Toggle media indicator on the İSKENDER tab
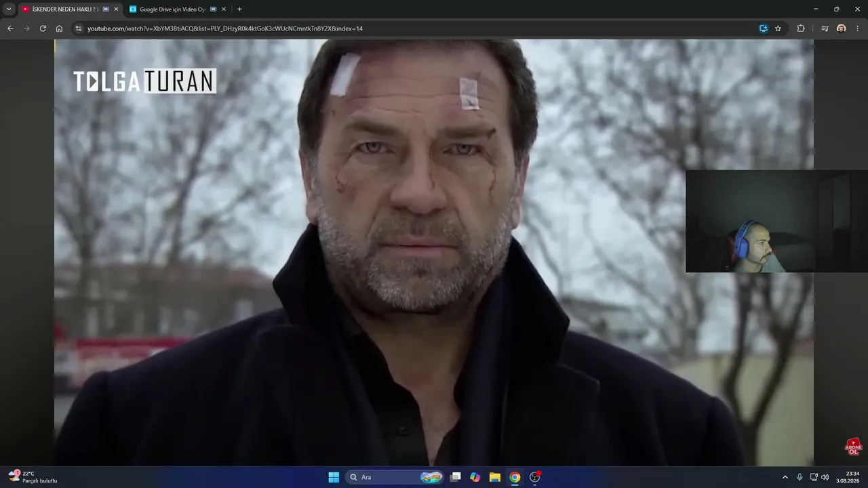Viewport: 868px width, 488px height. (106, 9)
